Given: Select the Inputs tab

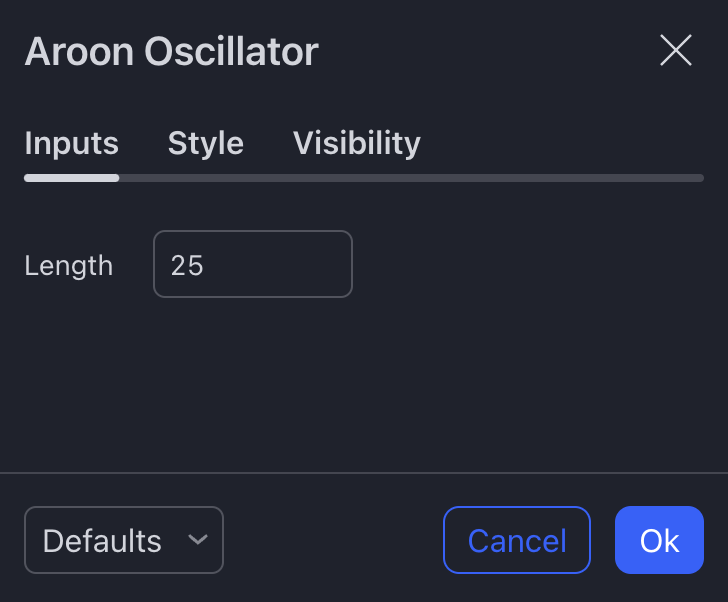Looking at the screenshot, I should pos(71,143).
